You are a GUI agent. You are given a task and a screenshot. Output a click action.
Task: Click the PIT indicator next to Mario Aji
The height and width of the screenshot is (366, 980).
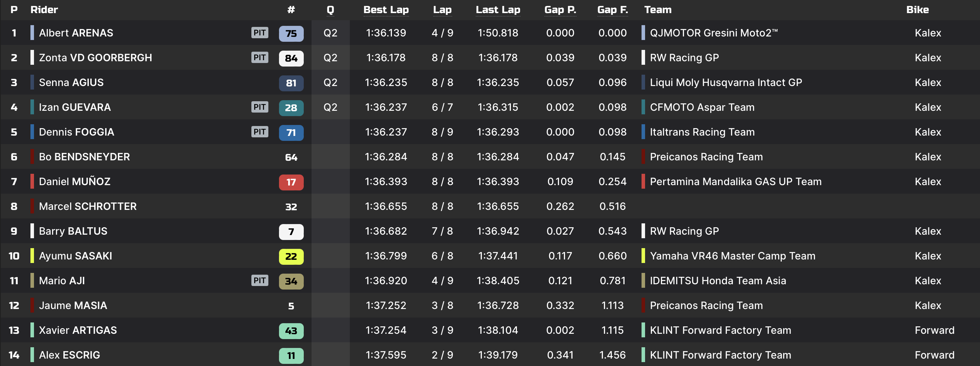(x=260, y=280)
